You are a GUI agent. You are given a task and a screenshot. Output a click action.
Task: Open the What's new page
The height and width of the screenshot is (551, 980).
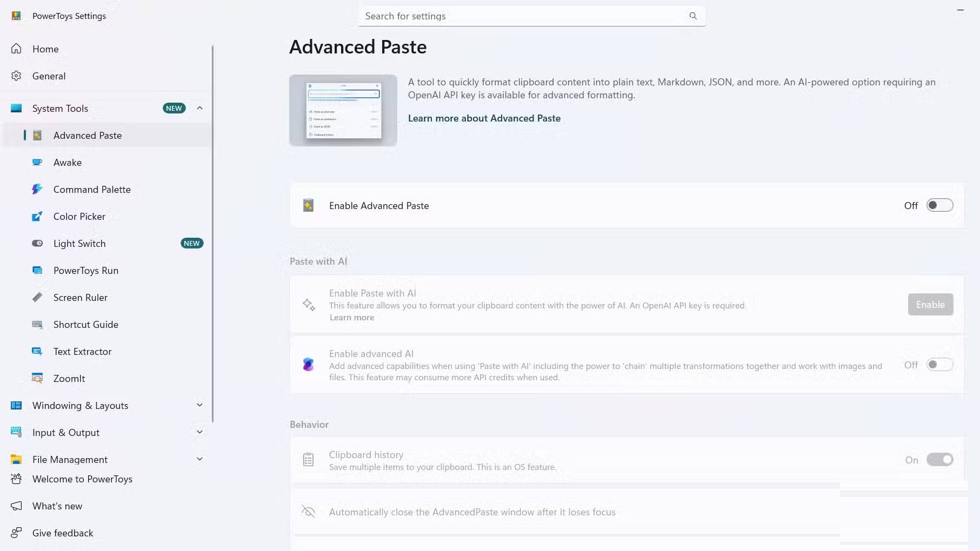106,506
